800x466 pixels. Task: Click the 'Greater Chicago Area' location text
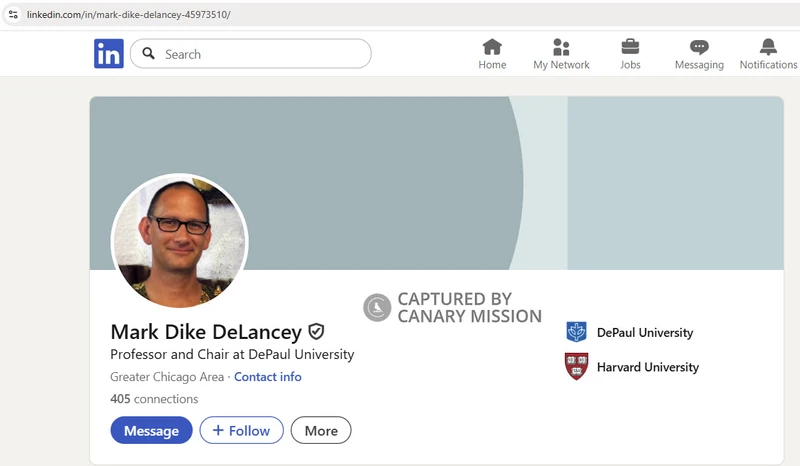coord(167,377)
